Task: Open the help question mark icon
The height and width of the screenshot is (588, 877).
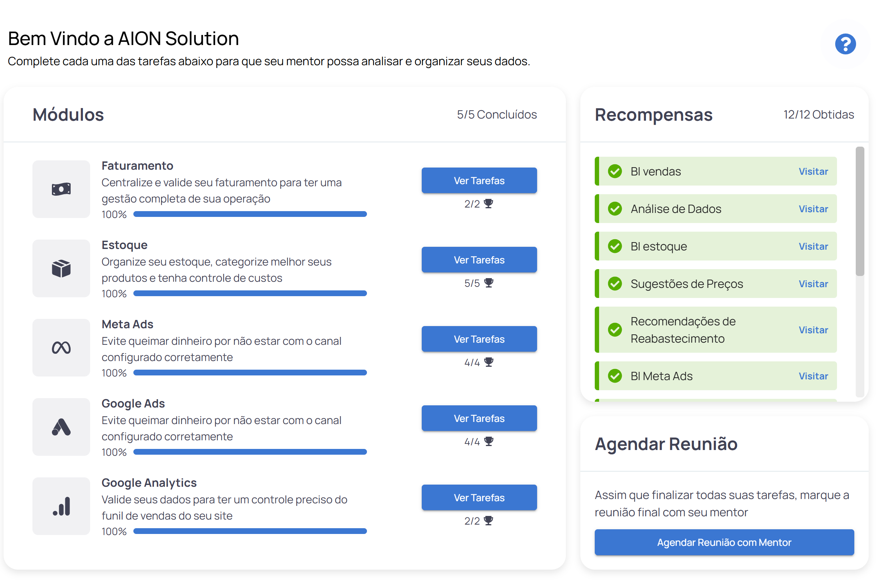Action: [x=845, y=44]
